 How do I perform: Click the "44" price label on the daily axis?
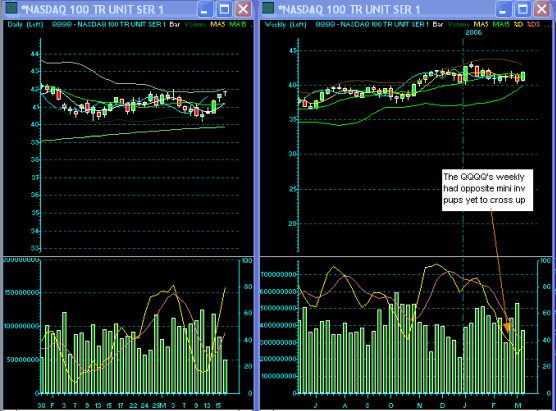pyautogui.click(x=35, y=54)
